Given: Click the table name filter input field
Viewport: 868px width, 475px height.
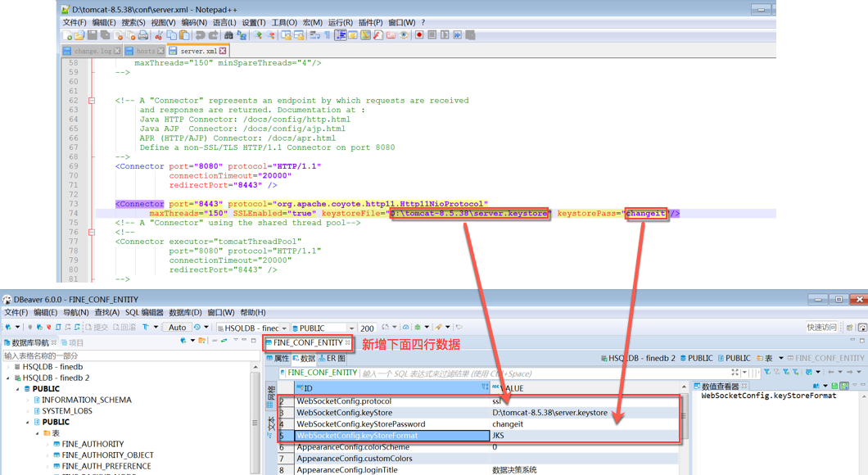Looking at the screenshot, I should click(x=123, y=355).
